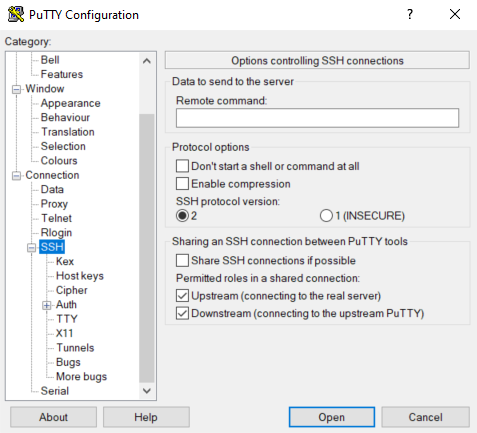Screen dimensions: 477x433
Task: Select More bugs in the tree
Action: [81, 377]
